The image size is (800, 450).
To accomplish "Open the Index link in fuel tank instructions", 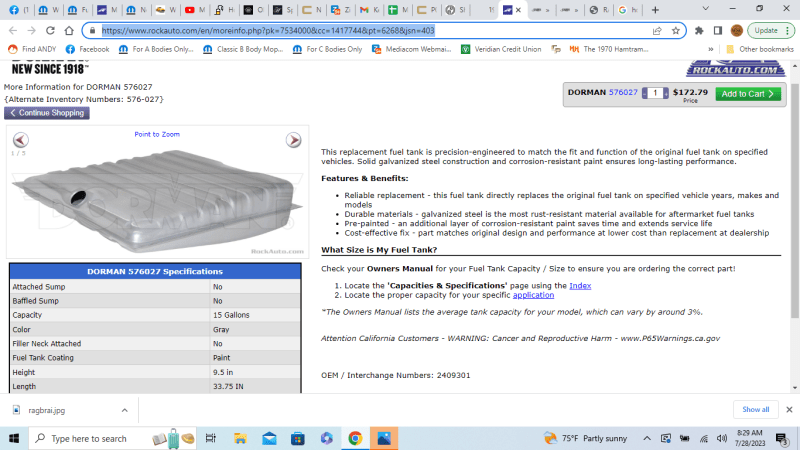I will 580,285.
